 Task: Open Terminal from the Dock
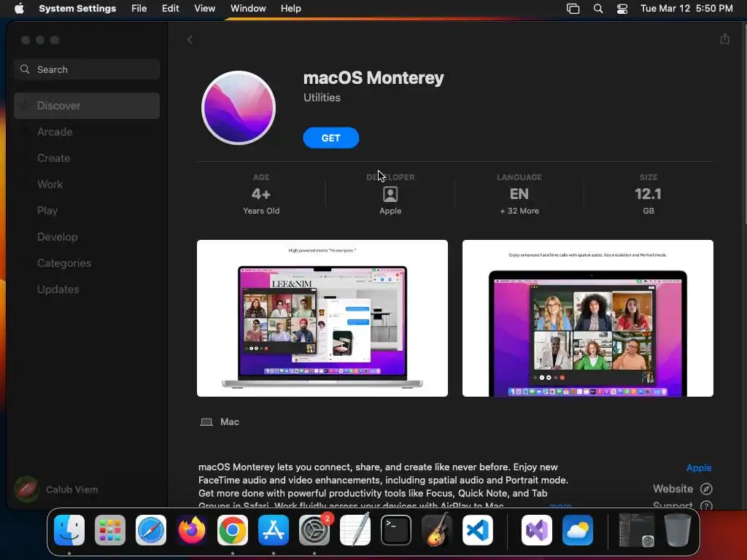pyautogui.click(x=396, y=530)
